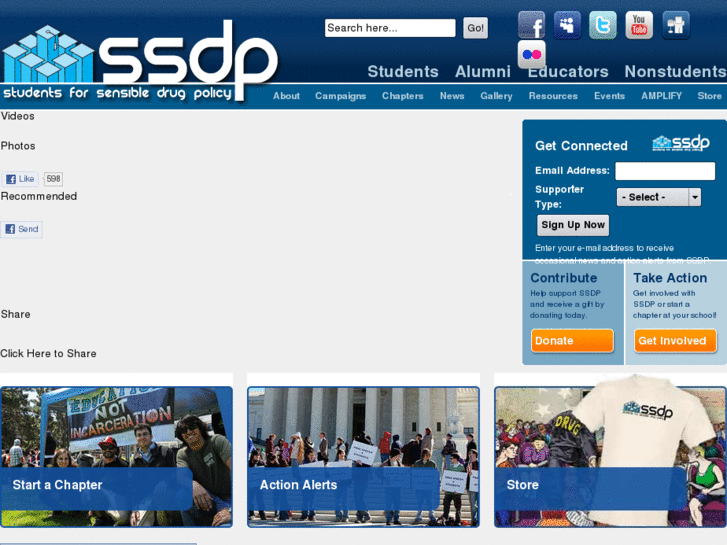Open the Twitter social icon

603,25
